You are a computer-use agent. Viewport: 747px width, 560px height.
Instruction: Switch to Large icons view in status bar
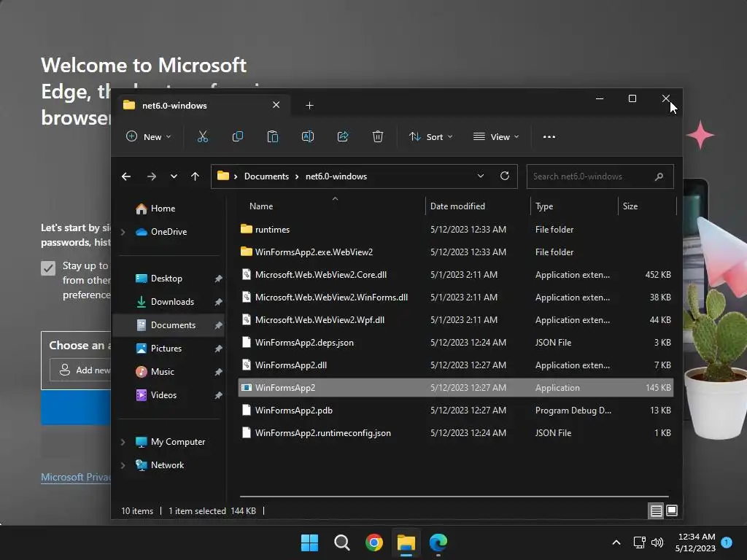click(672, 511)
